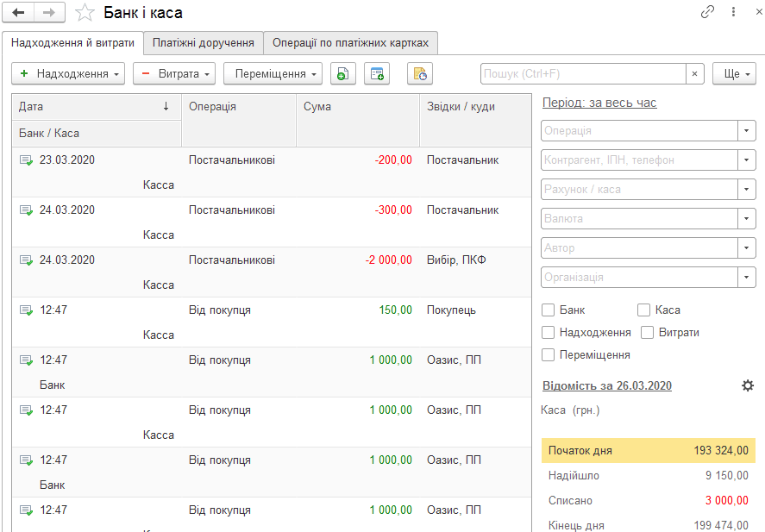
Task: Click the back navigation arrow
Action: (18, 12)
